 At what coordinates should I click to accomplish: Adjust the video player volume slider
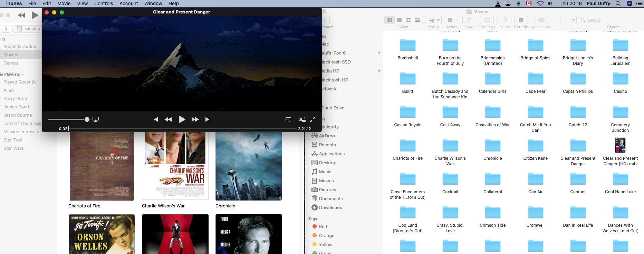[x=68, y=119]
